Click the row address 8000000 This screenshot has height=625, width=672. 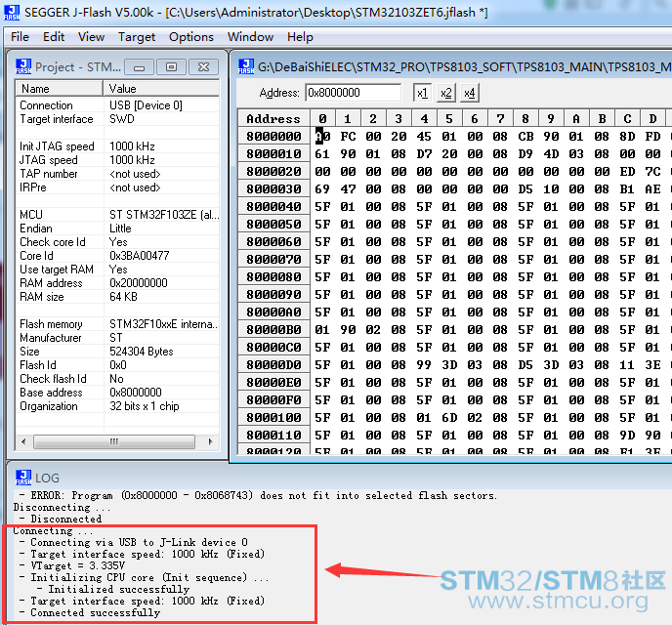pyautogui.click(x=273, y=136)
